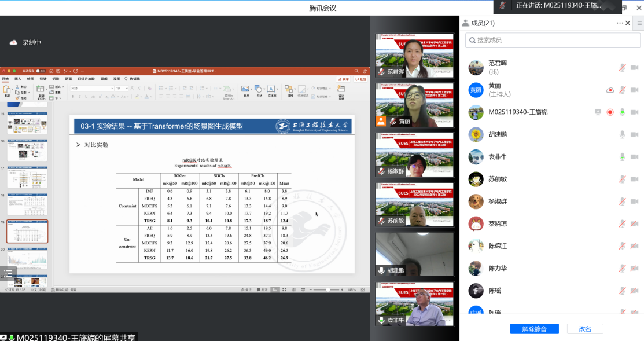
Task: Click the red recording icon for M025119340-王旖旎
Action: tap(610, 112)
